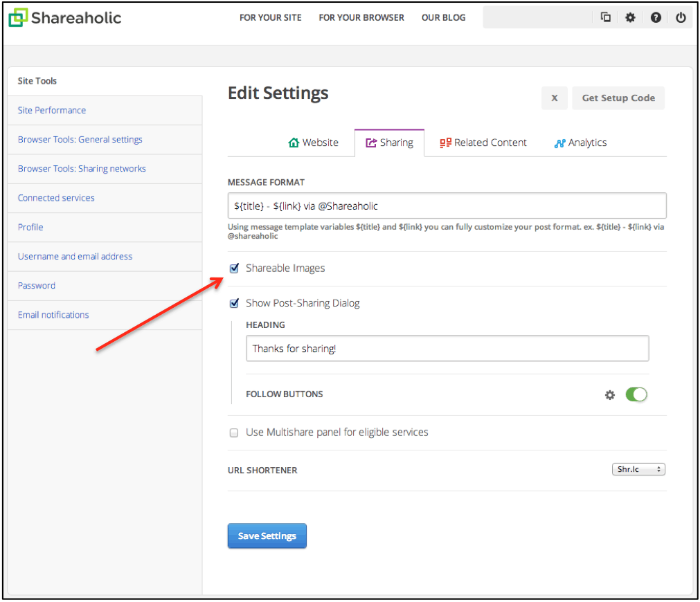Open the Email notifications link
Screen dimensions: 700x602
click(53, 315)
